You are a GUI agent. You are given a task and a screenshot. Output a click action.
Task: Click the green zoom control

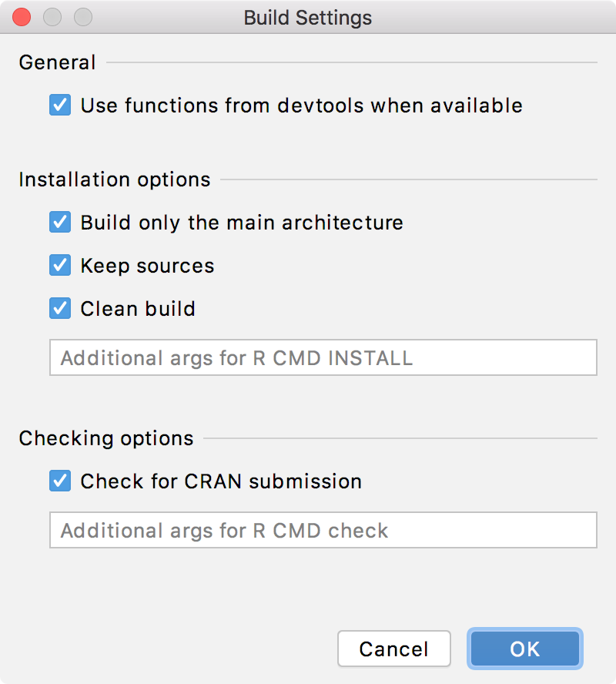point(83,17)
